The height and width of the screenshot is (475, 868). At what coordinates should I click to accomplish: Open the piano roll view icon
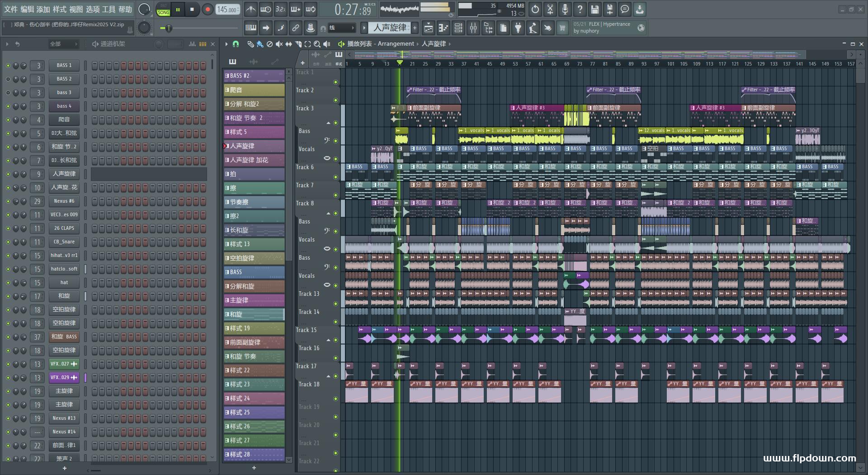pyautogui.click(x=443, y=28)
